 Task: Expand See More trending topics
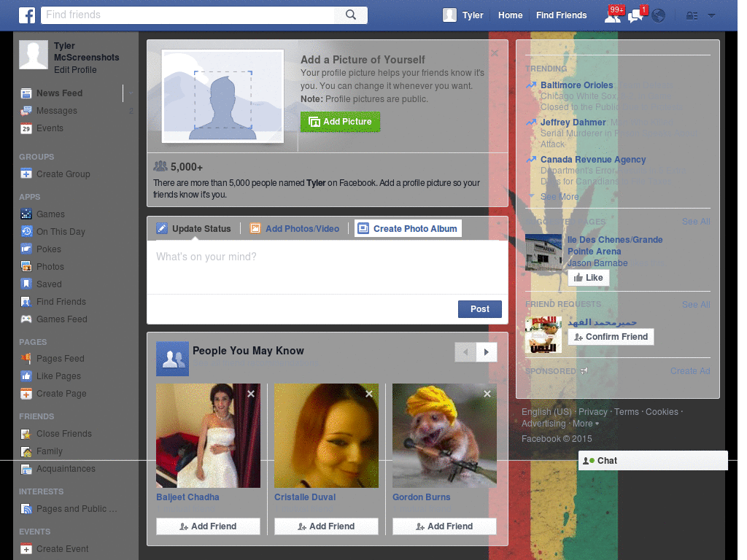click(x=560, y=197)
